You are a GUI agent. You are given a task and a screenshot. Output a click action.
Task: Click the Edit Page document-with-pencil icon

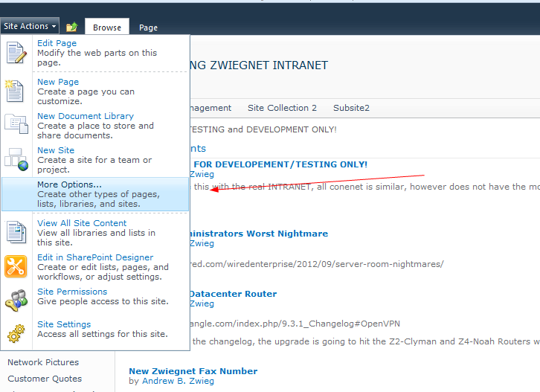tap(16, 53)
